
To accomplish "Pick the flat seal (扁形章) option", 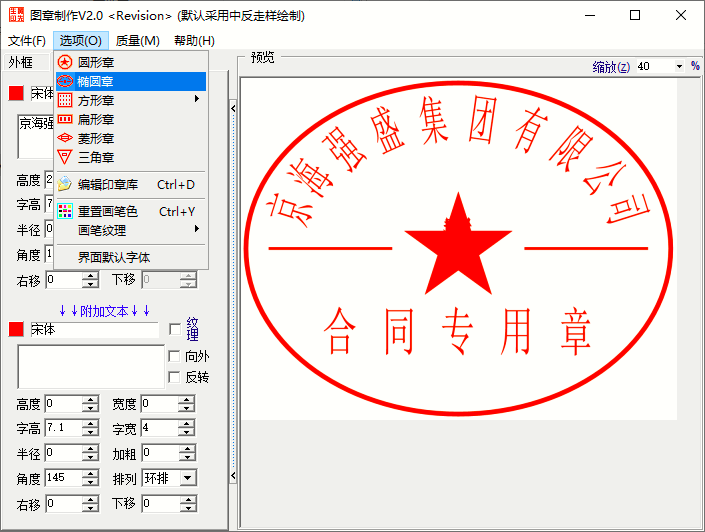I will point(131,119).
